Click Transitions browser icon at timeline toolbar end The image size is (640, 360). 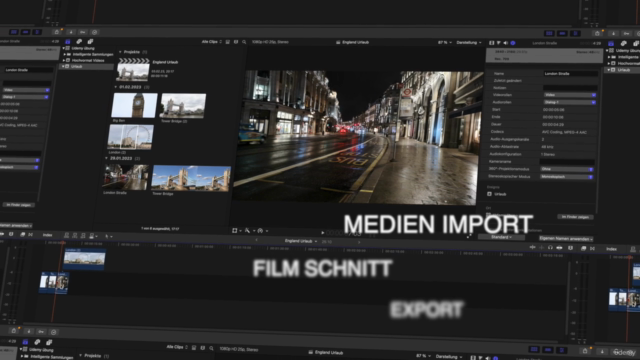point(592,248)
